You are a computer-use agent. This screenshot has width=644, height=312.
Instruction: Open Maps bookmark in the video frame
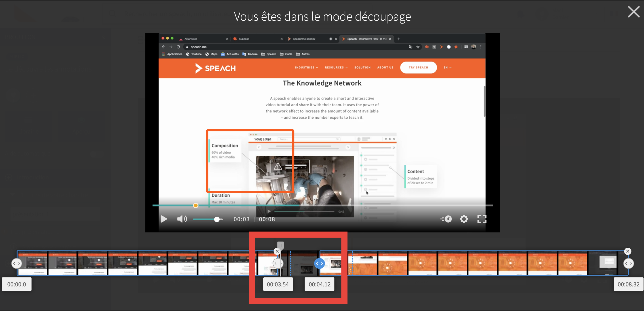tap(211, 54)
